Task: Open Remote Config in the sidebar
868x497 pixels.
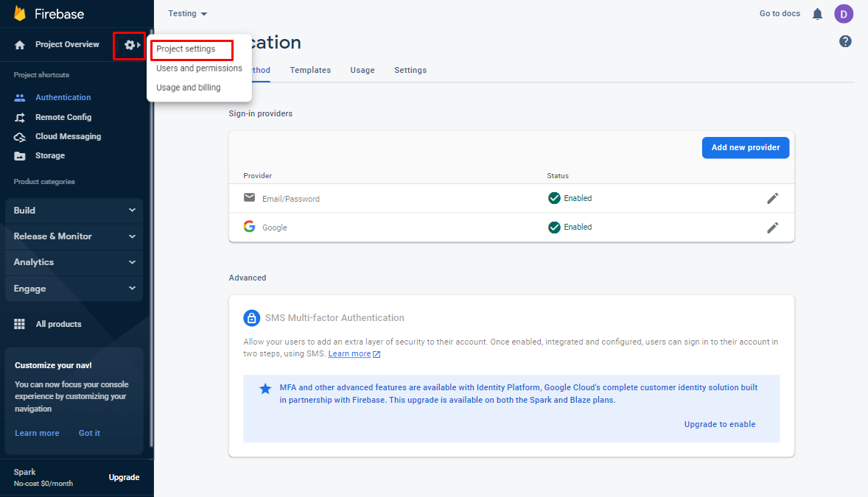Action: [63, 117]
